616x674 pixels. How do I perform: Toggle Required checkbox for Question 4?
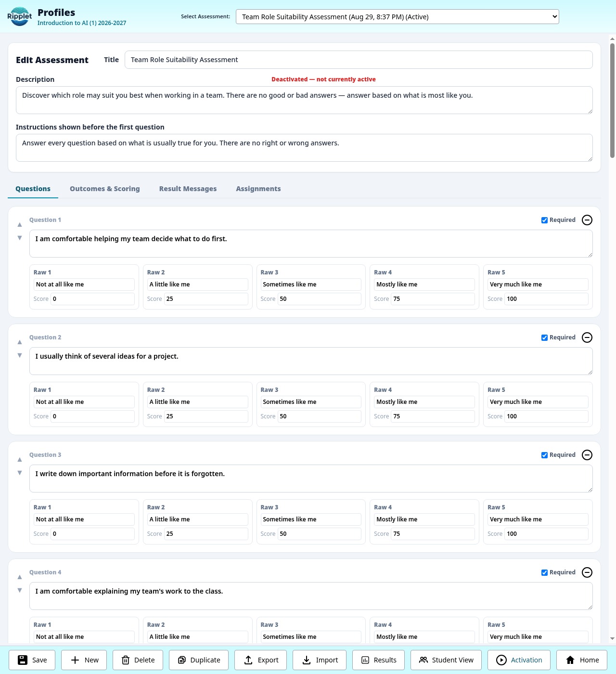coord(544,572)
